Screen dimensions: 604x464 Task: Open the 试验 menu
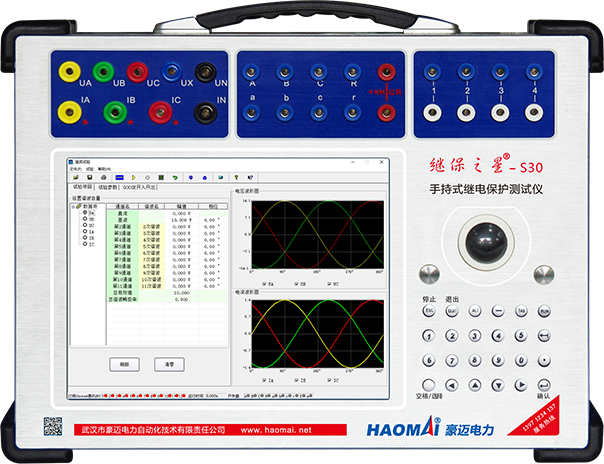[x=89, y=169]
